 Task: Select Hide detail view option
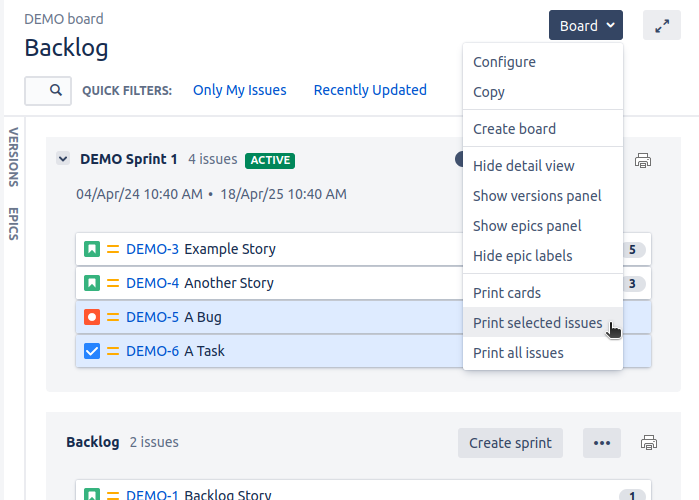tap(523, 166)
